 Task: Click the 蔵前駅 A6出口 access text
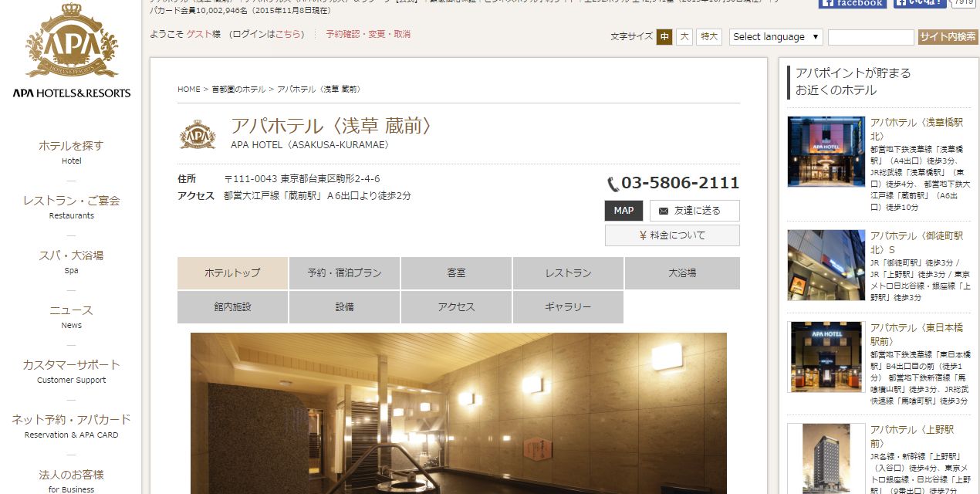pyautogui.click(x=317, y=196)
